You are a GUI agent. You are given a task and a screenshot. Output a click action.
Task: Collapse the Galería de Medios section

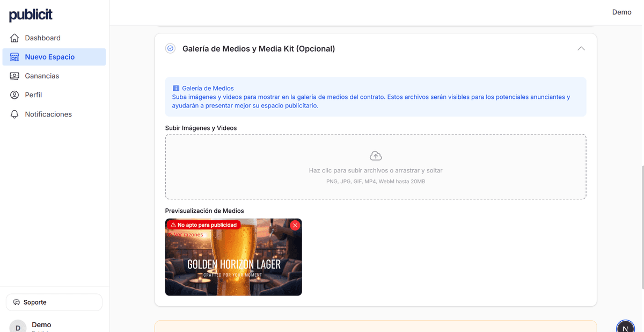tap(581, 48)
